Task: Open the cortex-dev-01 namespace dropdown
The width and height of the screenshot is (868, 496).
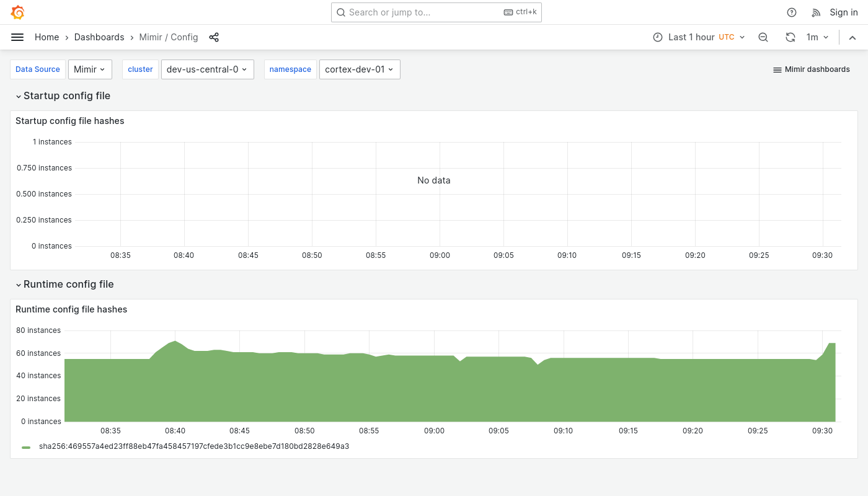Action: 360,69
